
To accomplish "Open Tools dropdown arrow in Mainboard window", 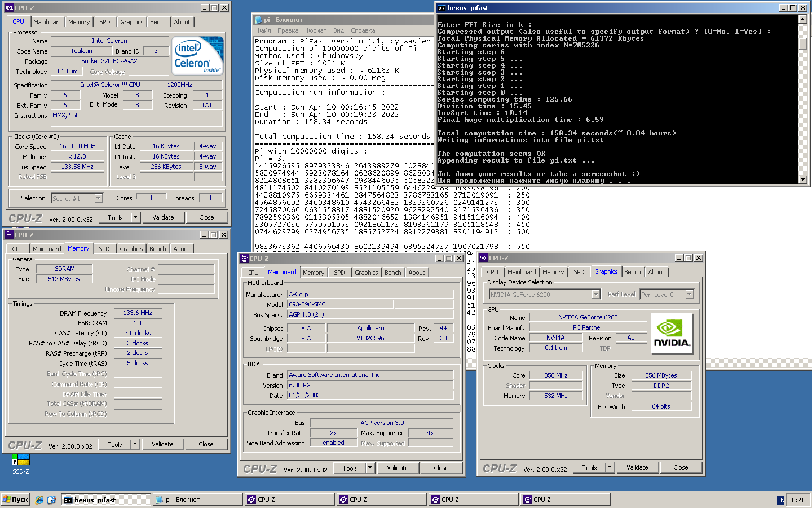I will (370, 468).
